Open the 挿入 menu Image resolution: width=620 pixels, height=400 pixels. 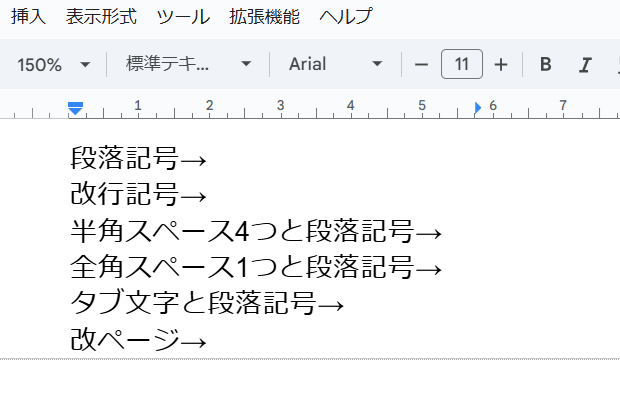pyautogui.click(x=28, y=16)
